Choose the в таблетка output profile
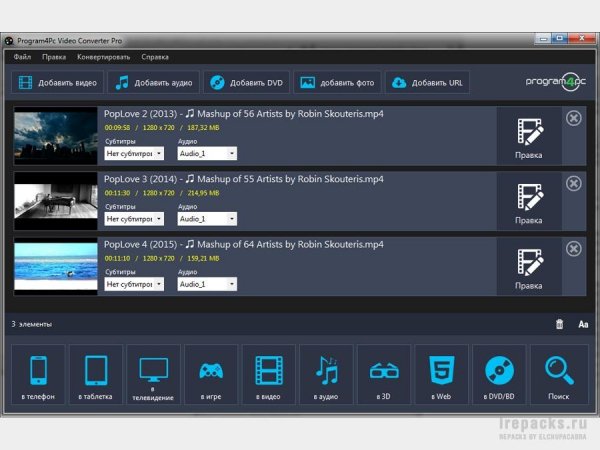The width and height of the screenshot is (600, 450). 96,375
